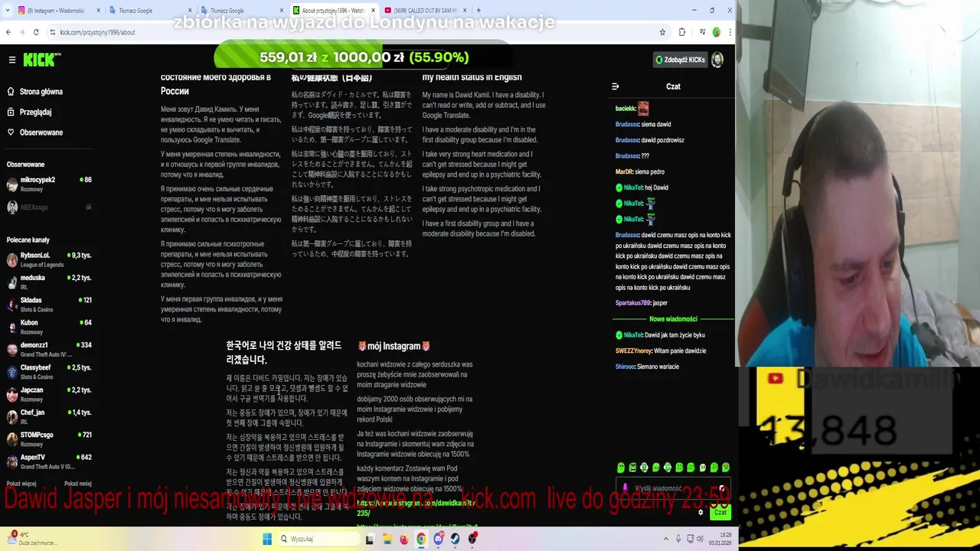The height and width of the screenshot is (551, 980).
Task: Insert the first green quick emote
Action: click(621, 468)
